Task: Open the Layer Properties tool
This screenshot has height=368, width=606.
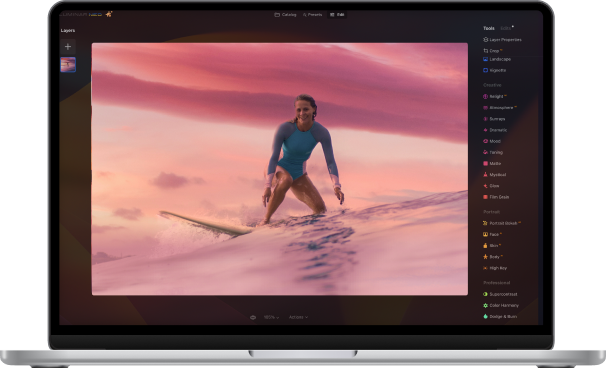Action: coord(502,39)
